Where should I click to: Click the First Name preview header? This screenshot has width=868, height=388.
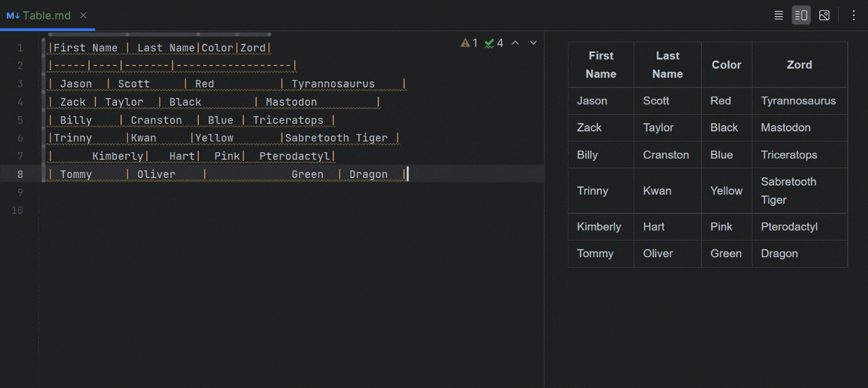point(601,65)
